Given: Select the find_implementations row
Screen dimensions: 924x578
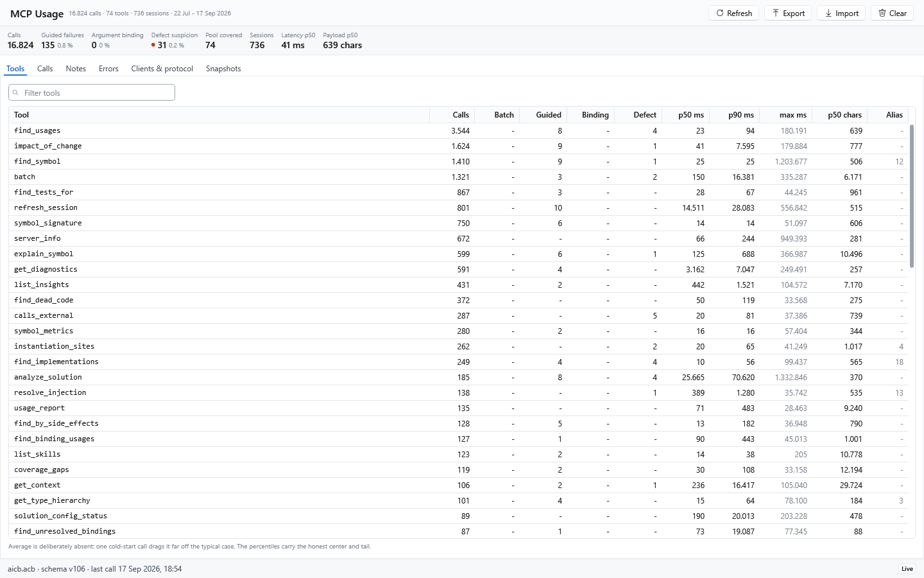Looking at the screenshot, I should click(x=459, y=362).
